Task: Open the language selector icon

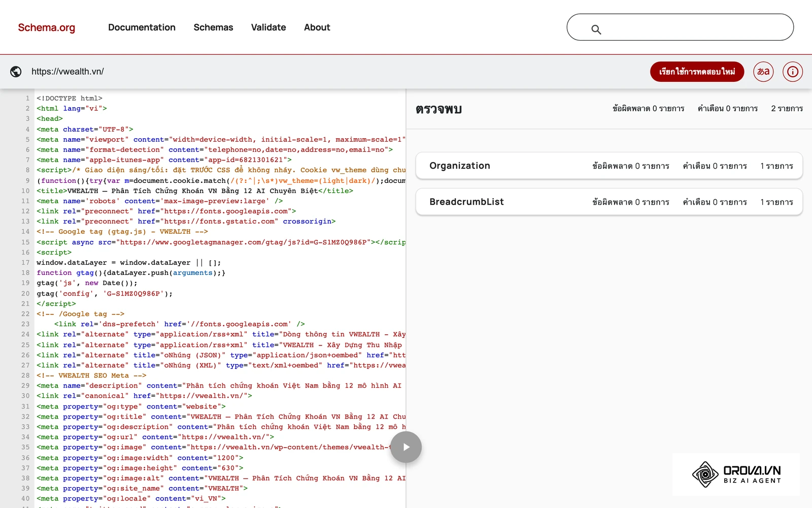Action: pyautogui.click(x=763, y=72)
